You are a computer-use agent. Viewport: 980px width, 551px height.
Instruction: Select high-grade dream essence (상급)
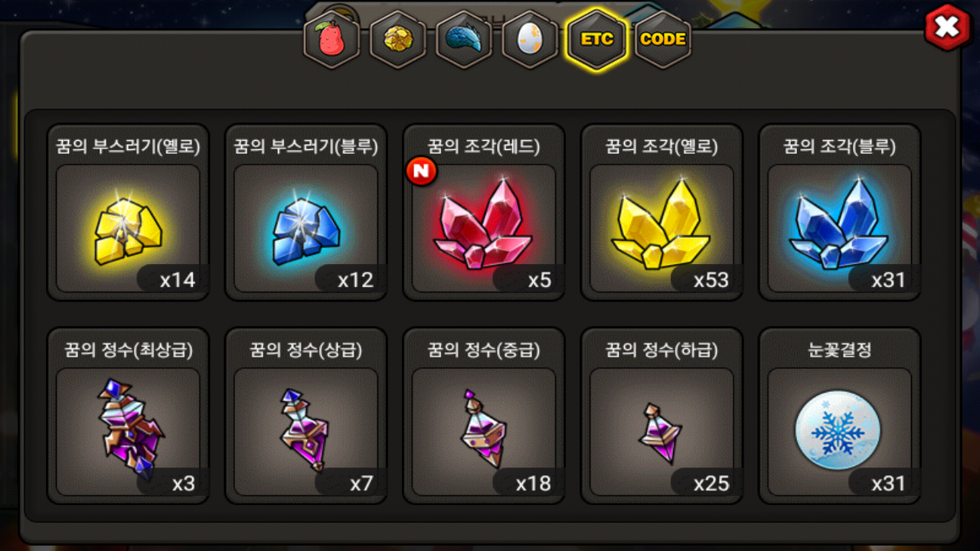pos(305,416)
